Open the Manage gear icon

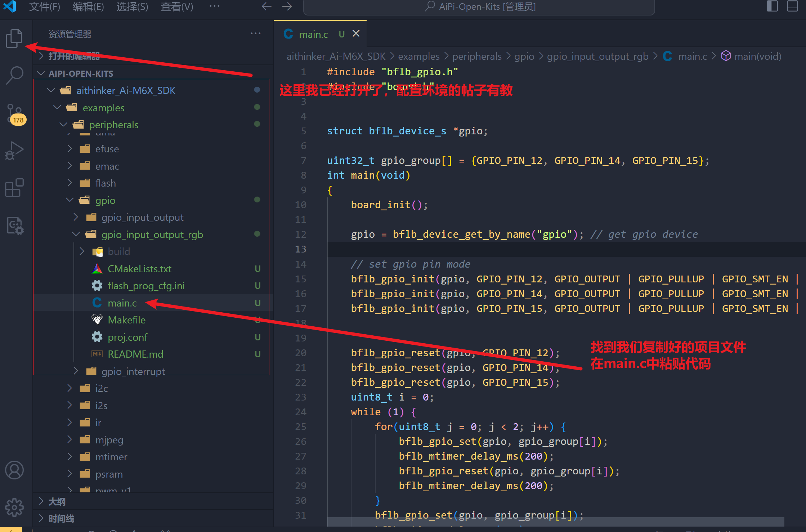[x=14, y=508]
